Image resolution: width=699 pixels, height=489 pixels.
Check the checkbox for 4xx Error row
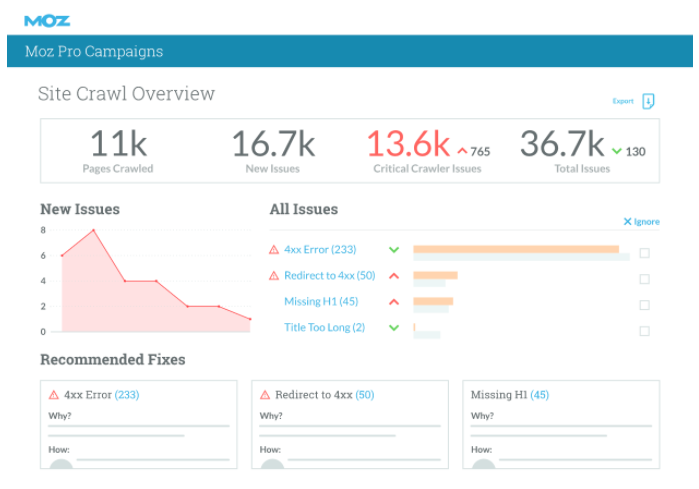[644, 253]
